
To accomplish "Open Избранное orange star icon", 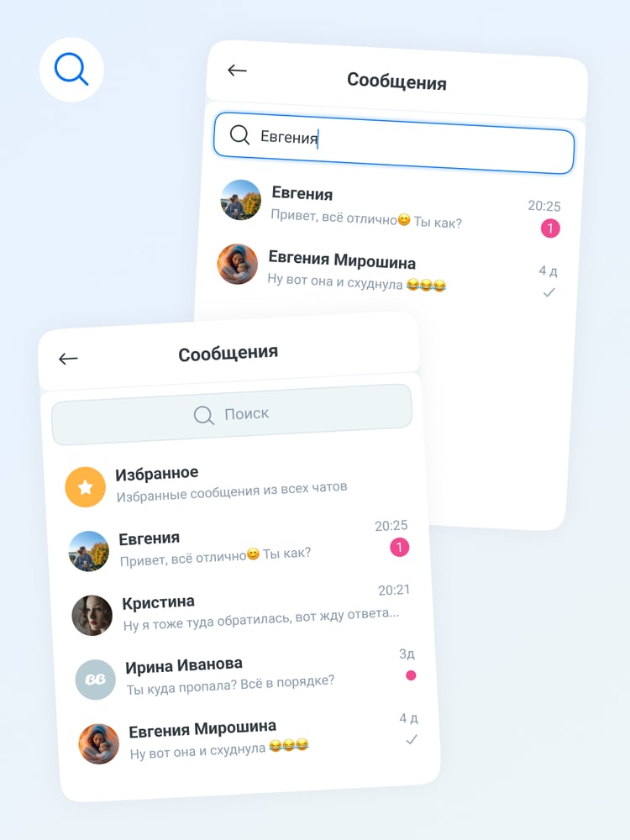I will [85, 486].
